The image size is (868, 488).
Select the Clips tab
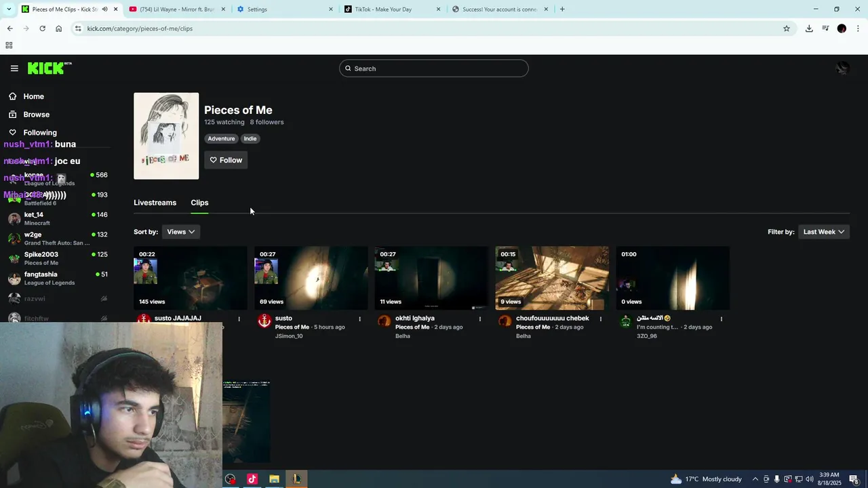click(x=199, y=203)
